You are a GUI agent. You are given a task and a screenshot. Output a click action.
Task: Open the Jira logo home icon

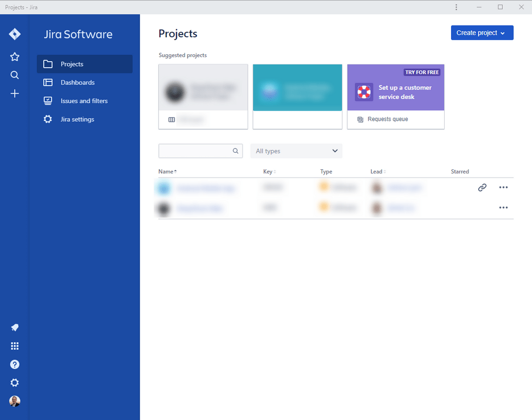click(x=14, y=34)
